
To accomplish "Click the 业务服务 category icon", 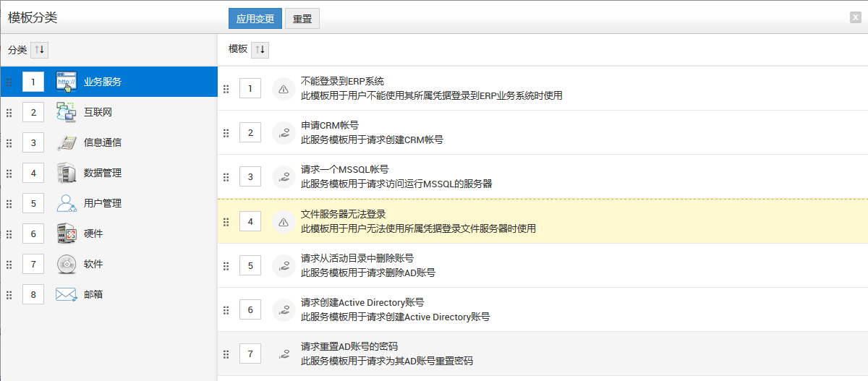I will (66, 82).
